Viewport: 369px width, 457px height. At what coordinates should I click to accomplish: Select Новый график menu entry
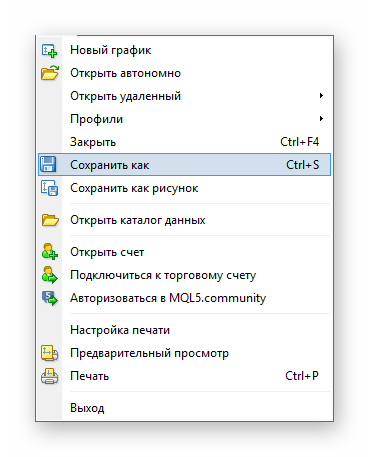pos(184,50)
